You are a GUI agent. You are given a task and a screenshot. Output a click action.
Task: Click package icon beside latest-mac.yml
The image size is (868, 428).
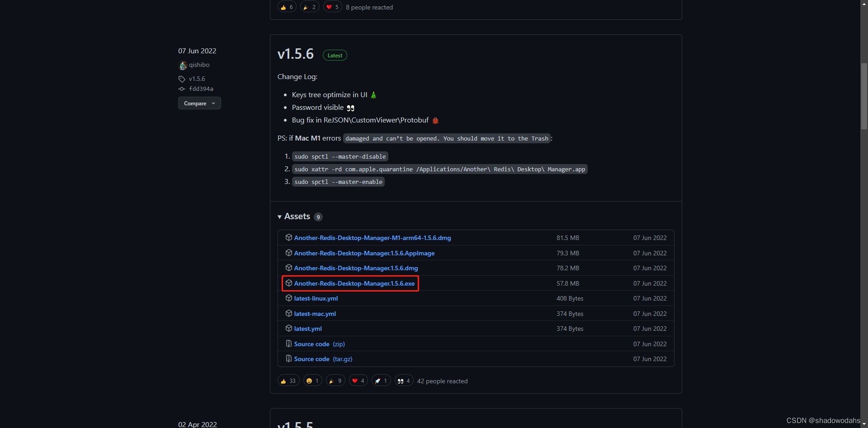289,313
